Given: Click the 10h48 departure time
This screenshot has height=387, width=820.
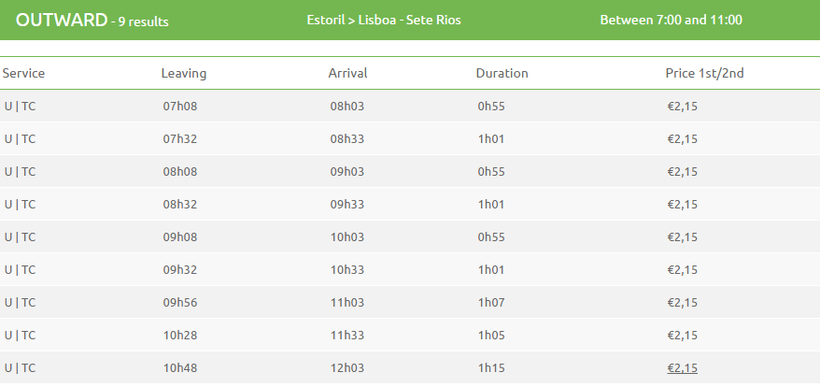Looking at the screenshot, I should coord(180,368).
